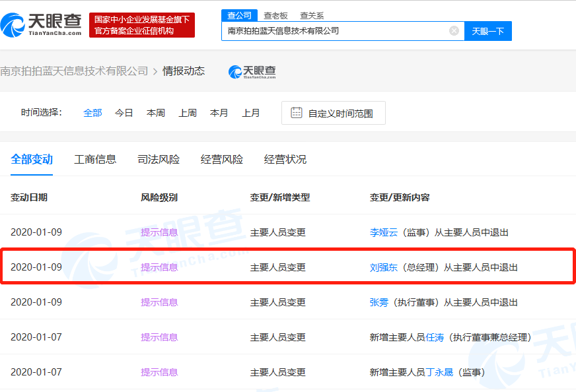This screenshot has height=392, width=576.
Task: Open 李娅云 person link
Action: click(384, 232)
